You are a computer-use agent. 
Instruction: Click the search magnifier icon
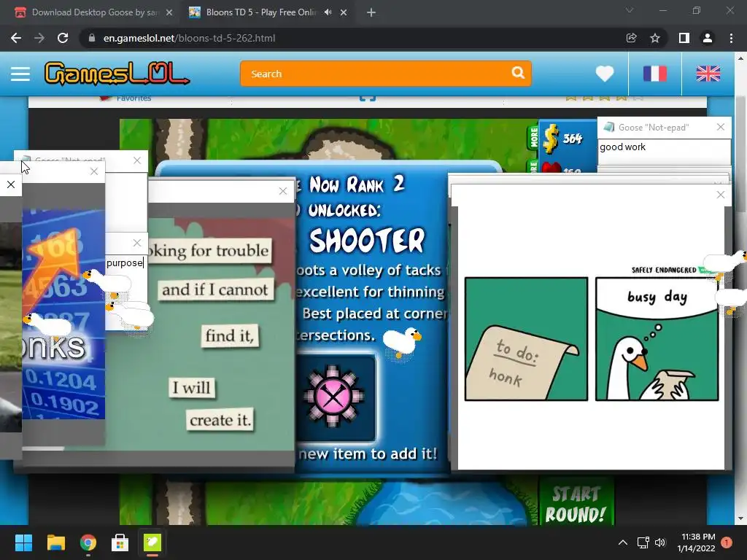tap(518, 73)
